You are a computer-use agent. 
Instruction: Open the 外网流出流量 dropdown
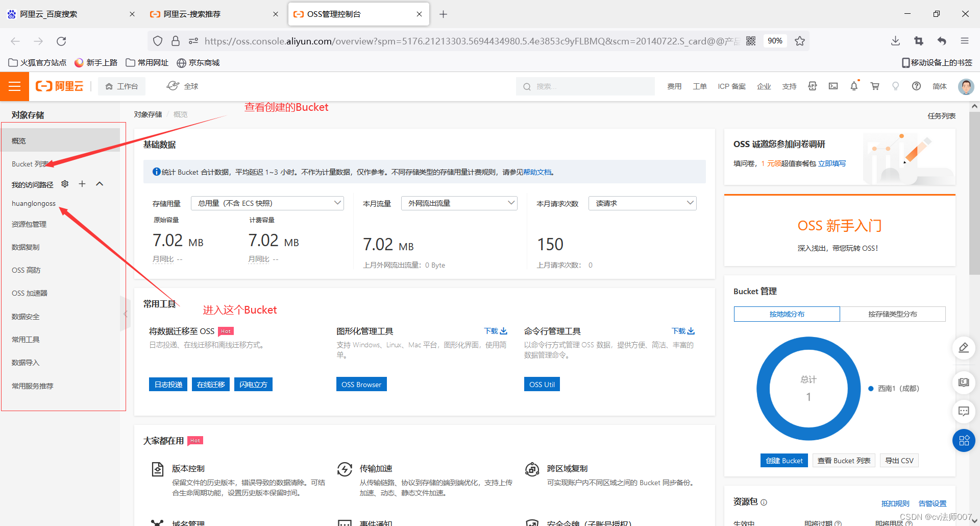[x=459, y=203]
